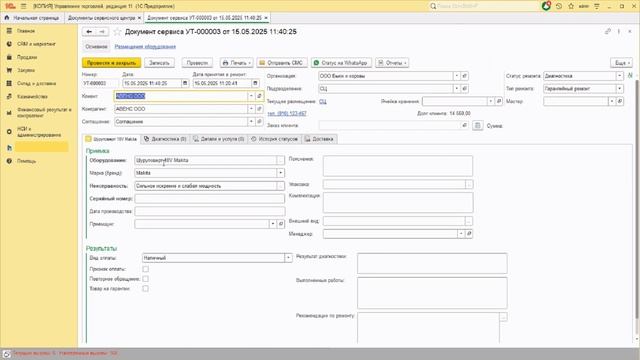Expand the Марка (бренд) dropdown

coord(280,173)
